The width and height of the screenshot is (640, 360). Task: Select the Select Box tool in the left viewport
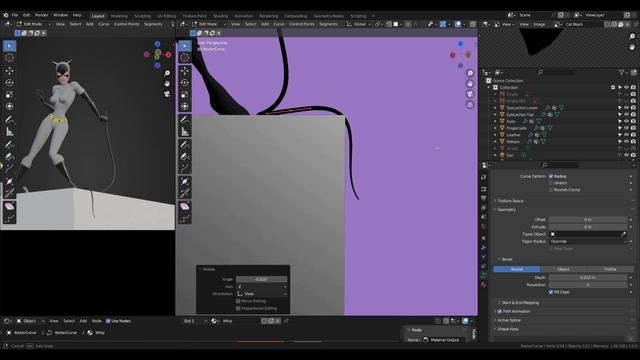(9, 46)
